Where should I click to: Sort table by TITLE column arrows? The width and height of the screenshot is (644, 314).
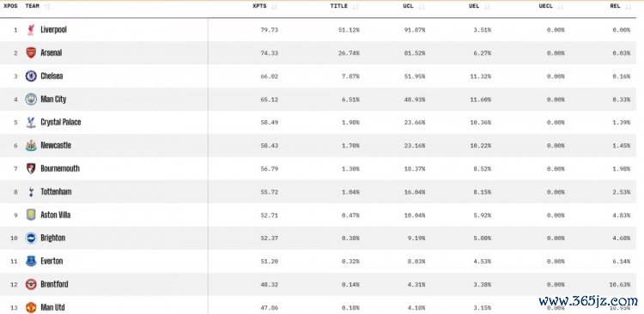[x=355, y=7]
